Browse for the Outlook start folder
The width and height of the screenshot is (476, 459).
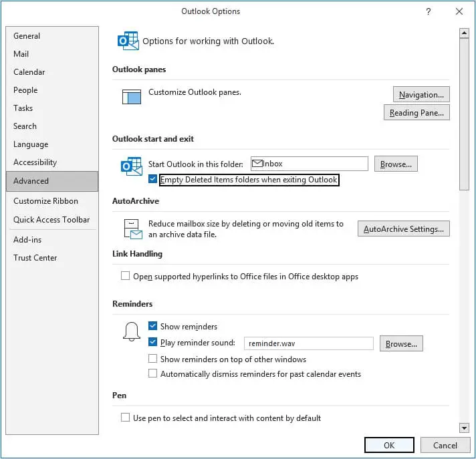(396, 164)
